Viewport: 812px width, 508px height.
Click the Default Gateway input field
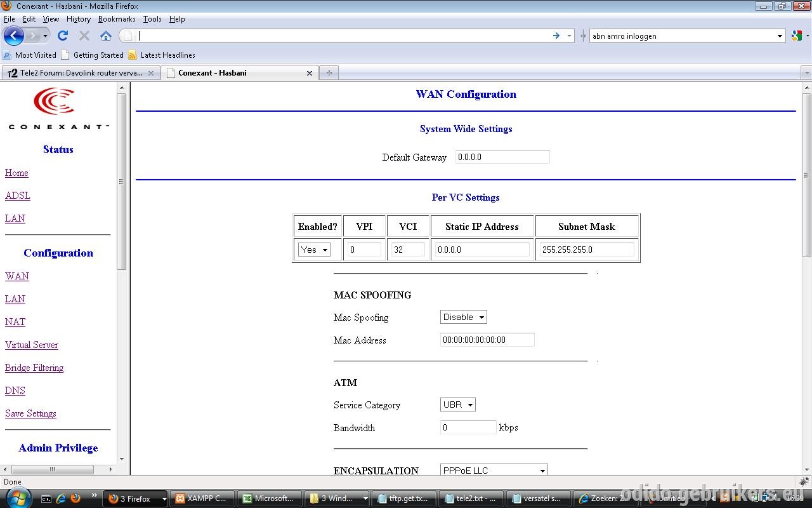[x=502, y=157]
